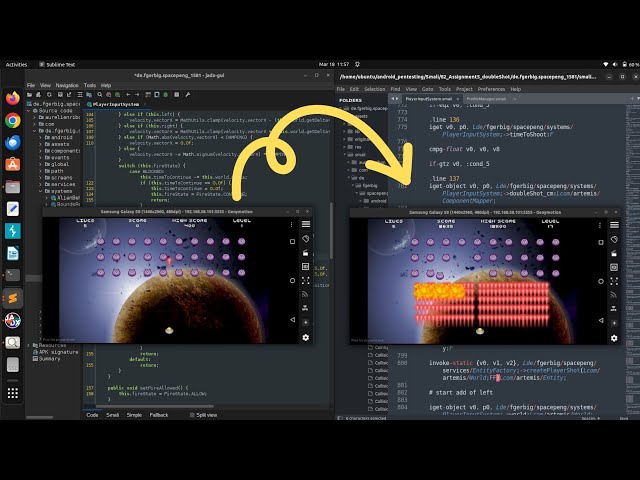Tap Android home circle in right emulator
Image resolution: width=640 pixels, height=480 pixels.
coord(601,282)
